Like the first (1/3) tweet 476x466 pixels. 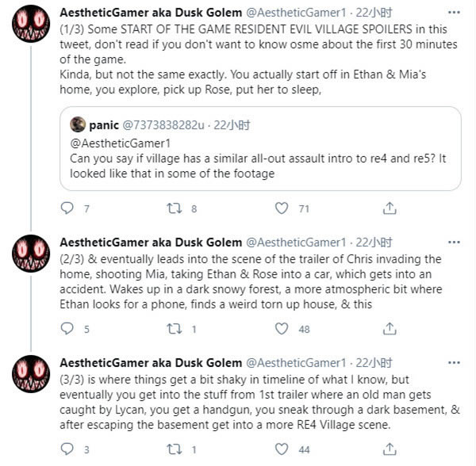click(x=281, y=208)
